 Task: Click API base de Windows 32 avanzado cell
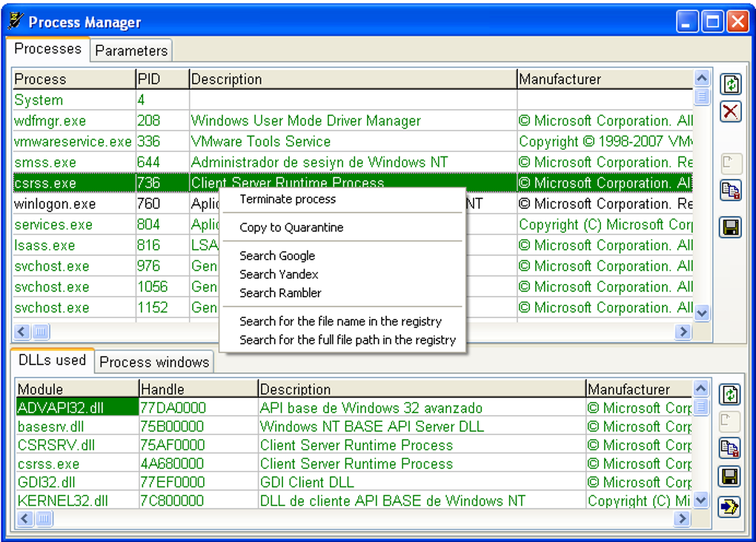[x=371, y=408]
